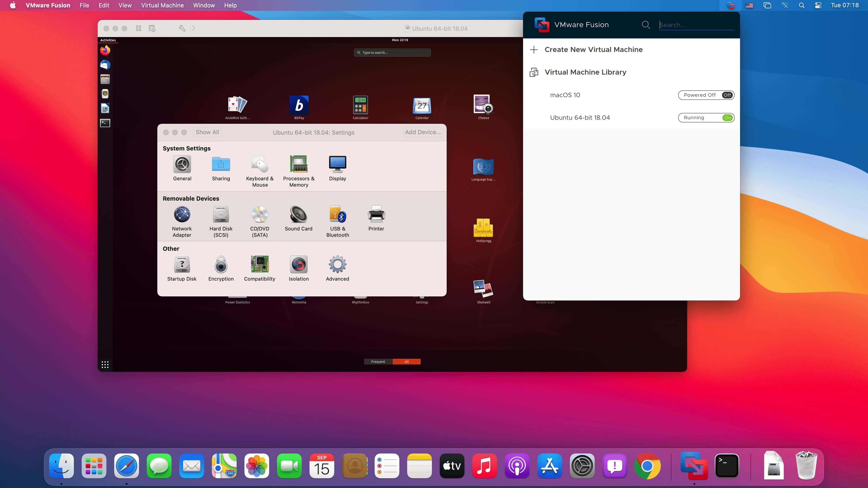This screenshot has width=868, height=488.
Task: Click Ubuntu settings Type to search field
Action: point(392,52)
